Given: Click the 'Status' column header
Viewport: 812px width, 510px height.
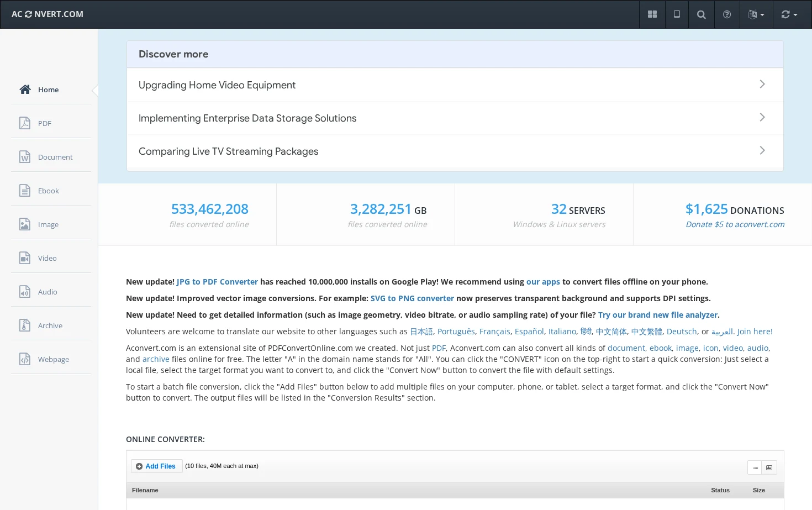Looking at the screenshot, I should pyautogui.click(x=720, y=490).
